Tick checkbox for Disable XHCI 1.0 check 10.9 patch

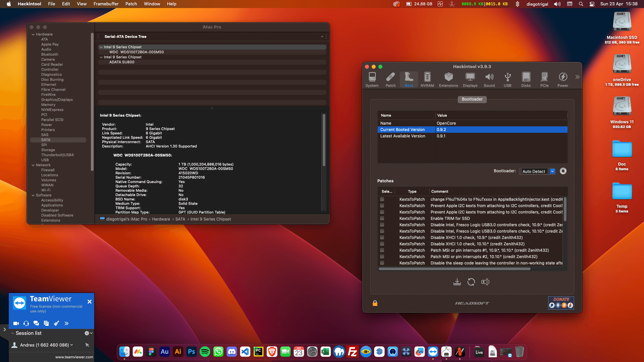coord(382,237)
